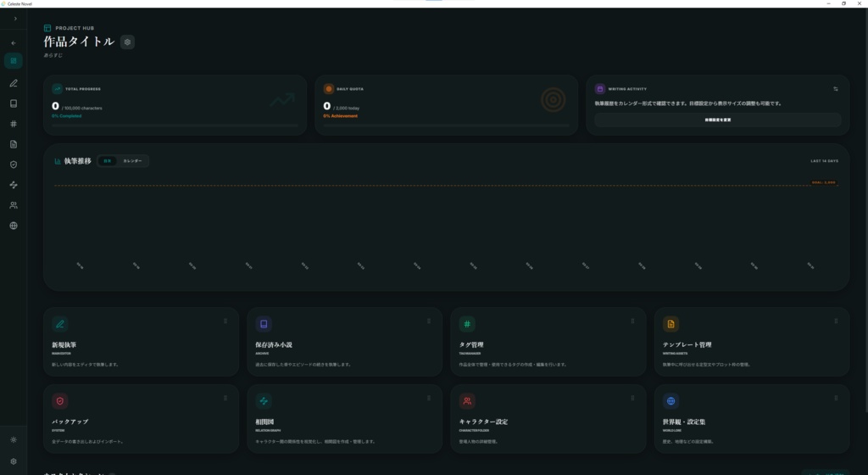
Task: Open characters via sidebar people icon
Action: coord(14,205)
